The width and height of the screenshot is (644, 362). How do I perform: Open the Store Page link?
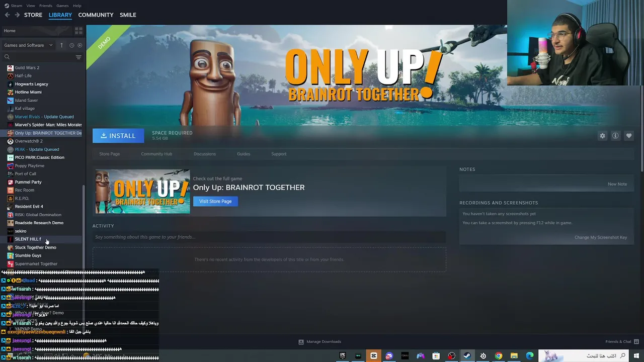(110, 154)
